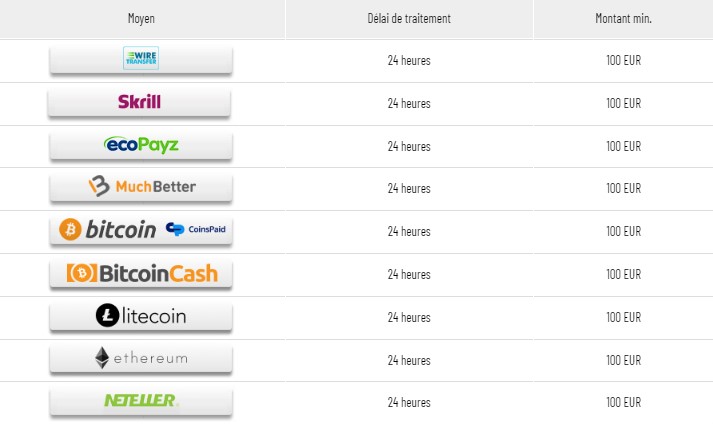The height and width of the screenshot is (424, 713).
Task: Select Bitcoin Cash payment method
Action: [141, 273]
